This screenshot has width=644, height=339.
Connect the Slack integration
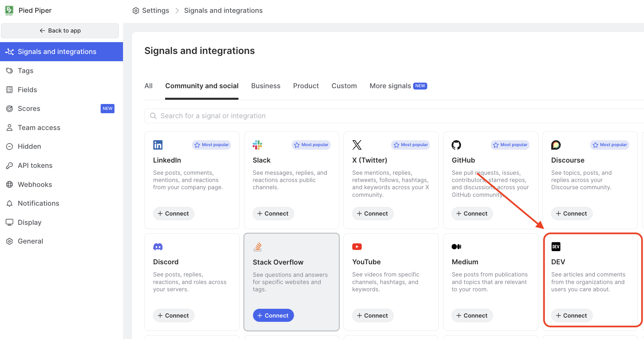point(273,214)
